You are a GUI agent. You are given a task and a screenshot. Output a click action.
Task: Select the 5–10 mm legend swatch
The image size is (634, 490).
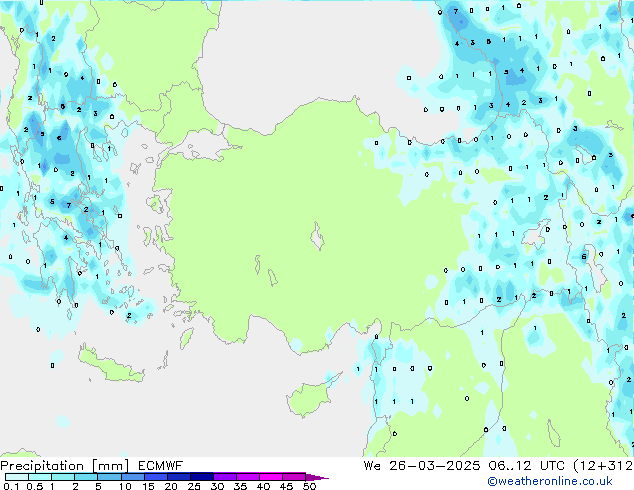[x=109, y=477]
